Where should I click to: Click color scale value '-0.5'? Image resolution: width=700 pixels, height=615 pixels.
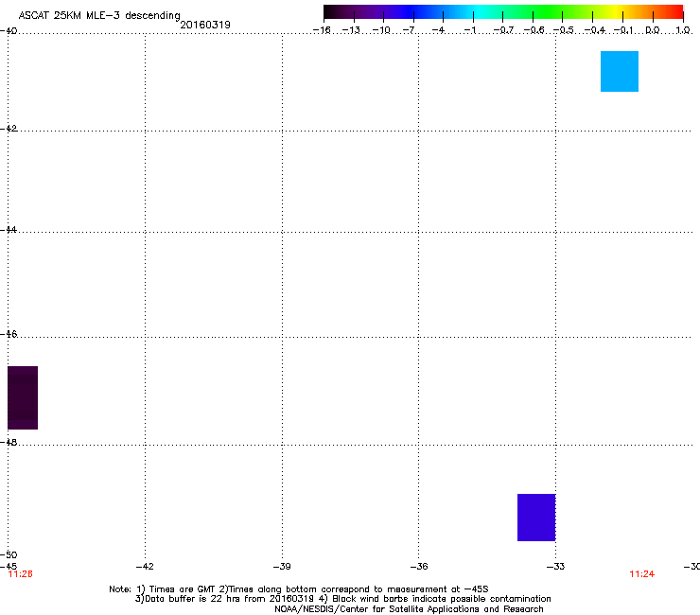564,30
